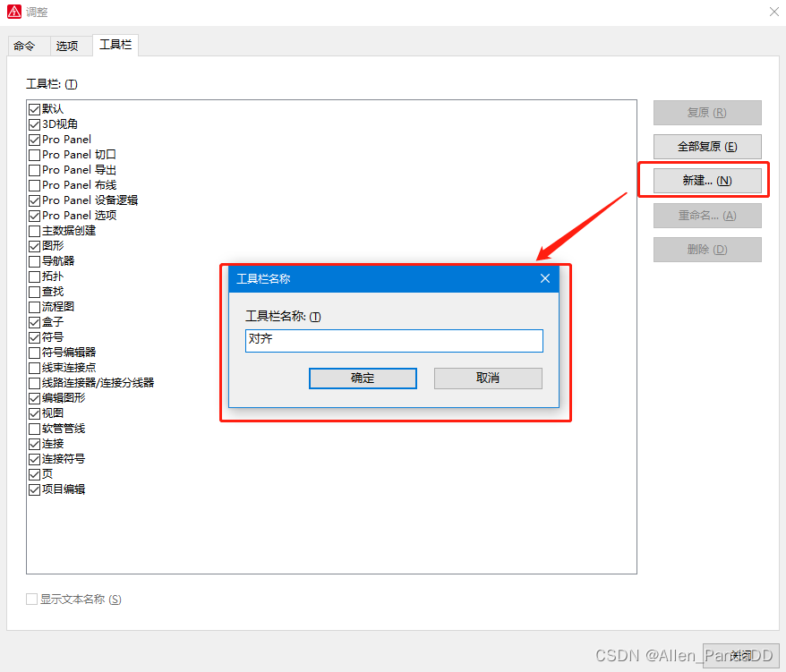Enable the 线束连接点 checkbox
Image resolution: width=786 pixels, height=672 pixels.
(x=35, y=368)
